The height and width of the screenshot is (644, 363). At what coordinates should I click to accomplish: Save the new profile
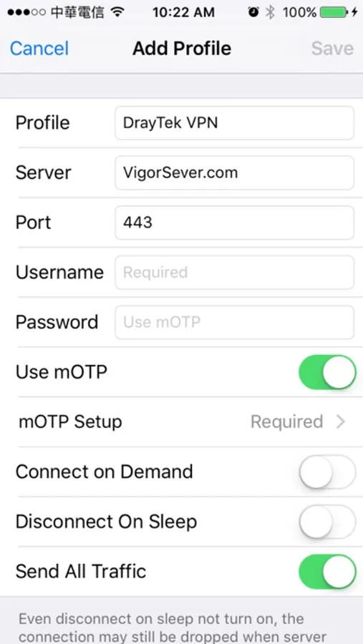click(x=332, y=49)
